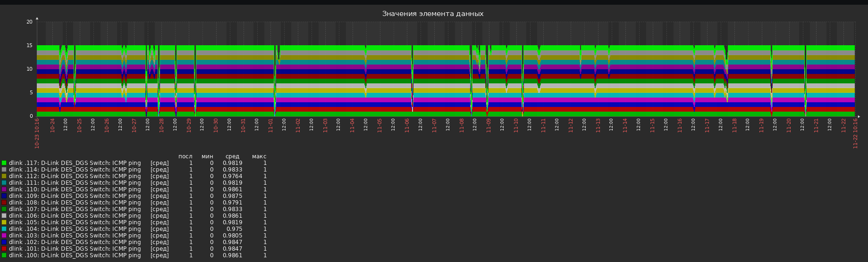868x262 pixels.
Task: Click the light gray swatch for dlink .106
Action: (4, 216)
